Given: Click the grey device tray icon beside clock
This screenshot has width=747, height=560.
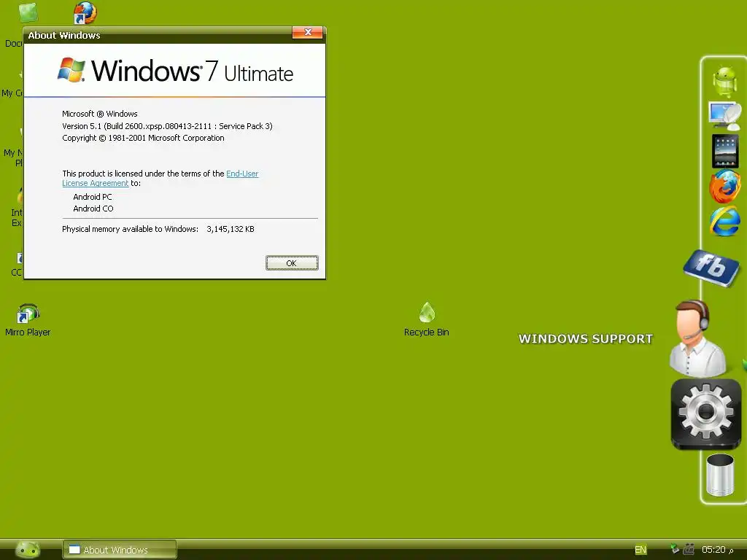Looking at the screenshot, I should click(x=689, y=549).
